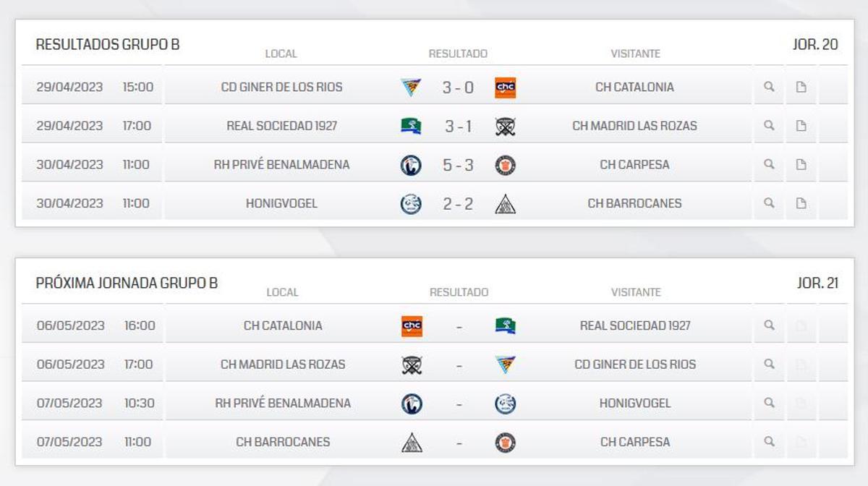Select the CH Catalonia club crest

(506, 86)
